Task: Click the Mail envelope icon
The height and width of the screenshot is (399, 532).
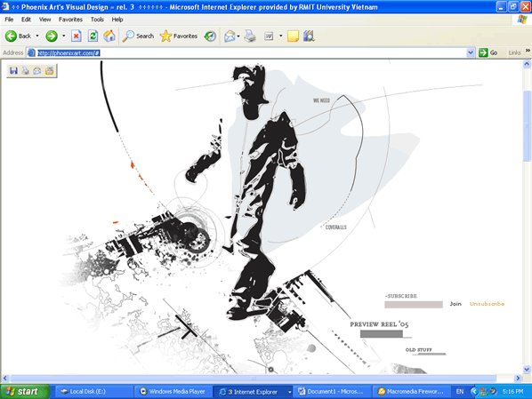Action: (230, 36)
